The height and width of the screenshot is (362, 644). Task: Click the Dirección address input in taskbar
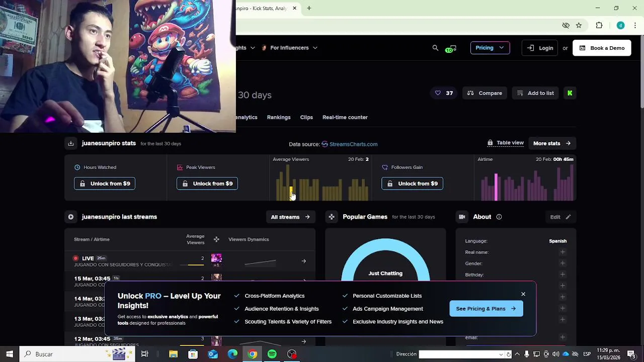coord(458,354)
